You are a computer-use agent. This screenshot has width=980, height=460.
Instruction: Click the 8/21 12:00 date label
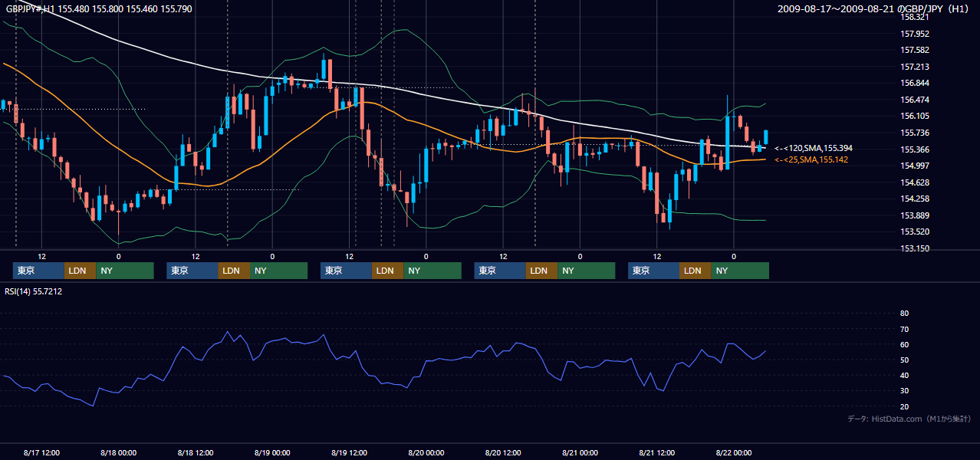pos(657,452)
